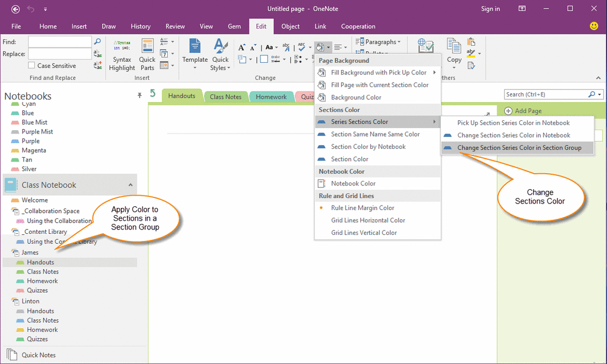Open the Class Notes section tab
607x364 pixels.
click(226, 97)
